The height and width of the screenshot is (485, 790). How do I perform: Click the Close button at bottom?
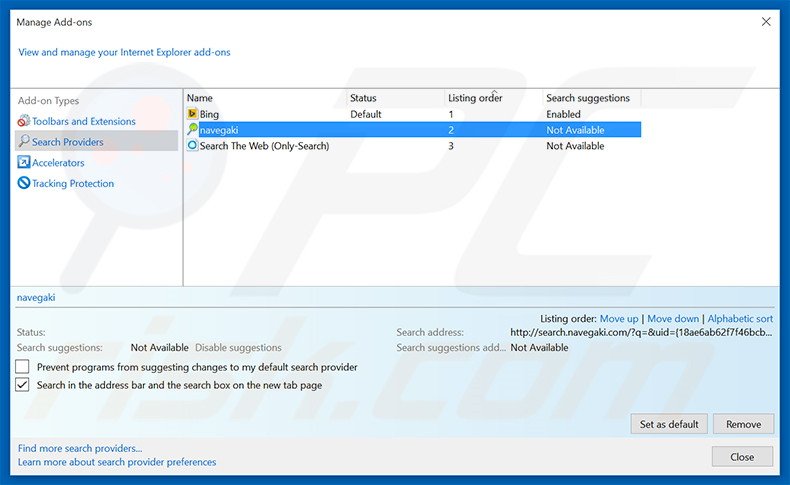[x=742, y=457]
